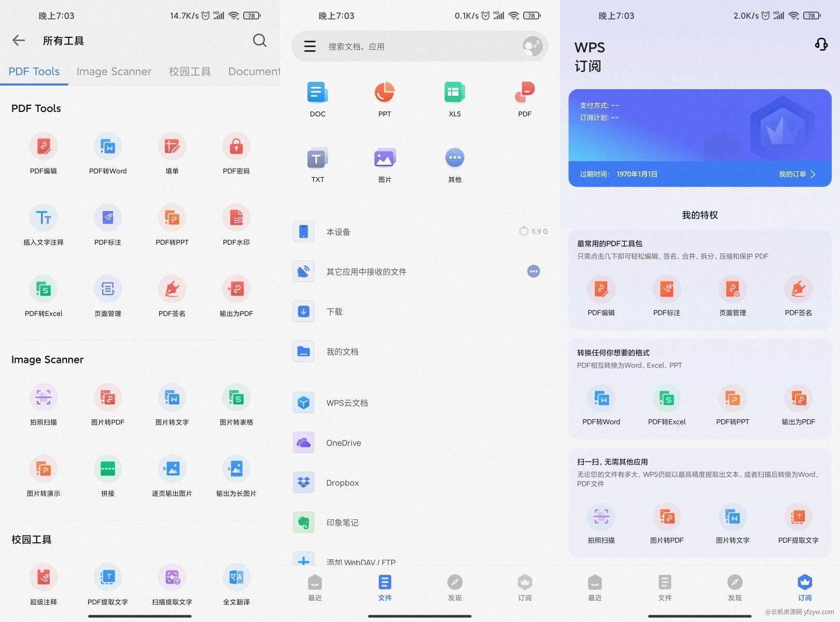Viewport: 840px width, 622px height.
Task: Open the 全文翻译 translation tool
Action: coord(236,584)
